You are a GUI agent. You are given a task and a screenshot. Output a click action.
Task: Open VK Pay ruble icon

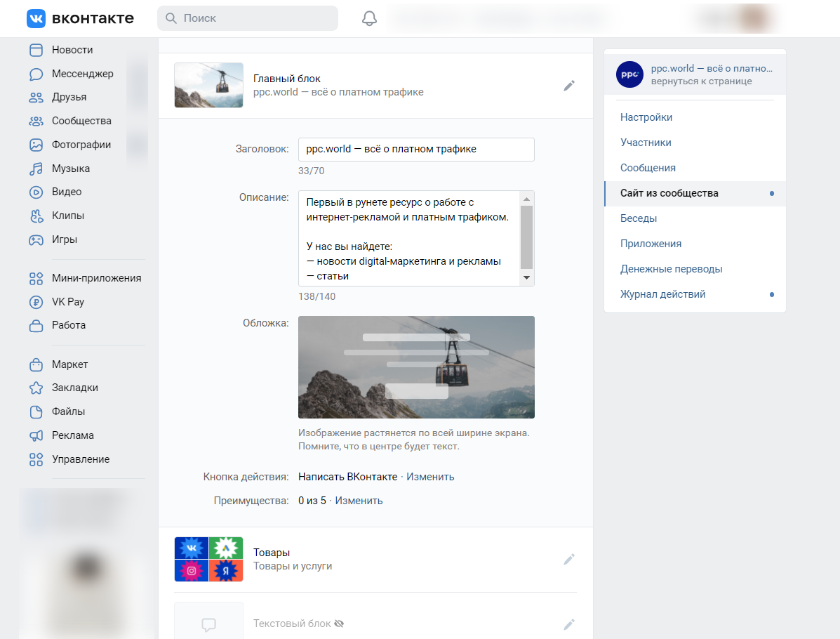[x=36, y=303]
